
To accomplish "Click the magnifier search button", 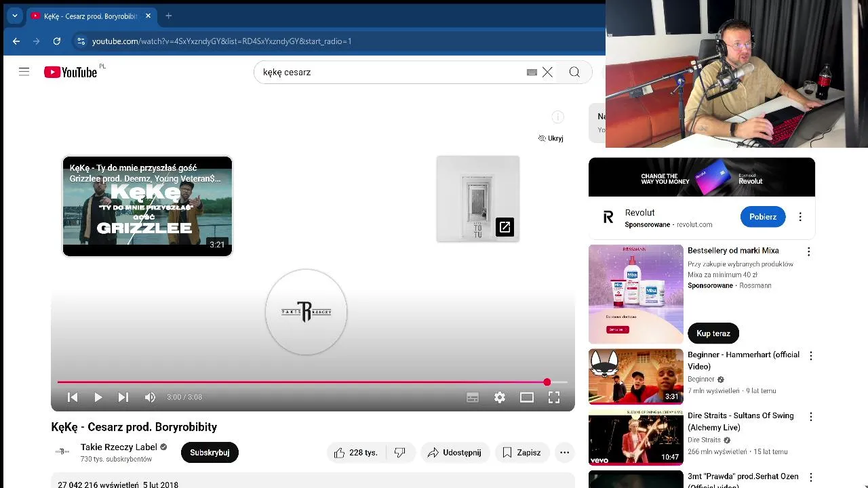I will click(574, 72).
